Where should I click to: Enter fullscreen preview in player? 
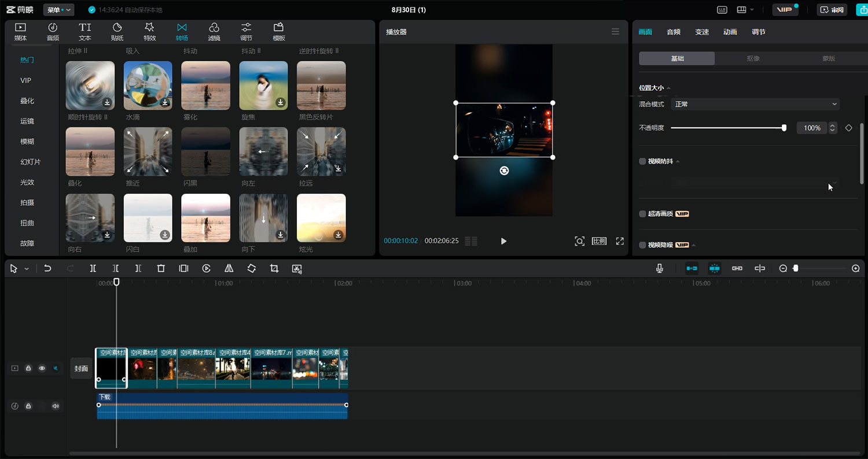(620, 241)
